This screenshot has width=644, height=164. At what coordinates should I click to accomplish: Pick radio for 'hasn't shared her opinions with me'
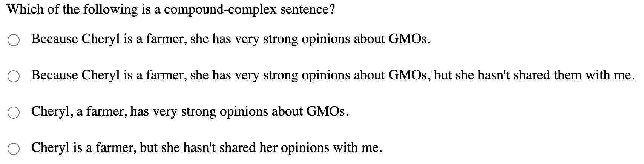pos(14,149)
